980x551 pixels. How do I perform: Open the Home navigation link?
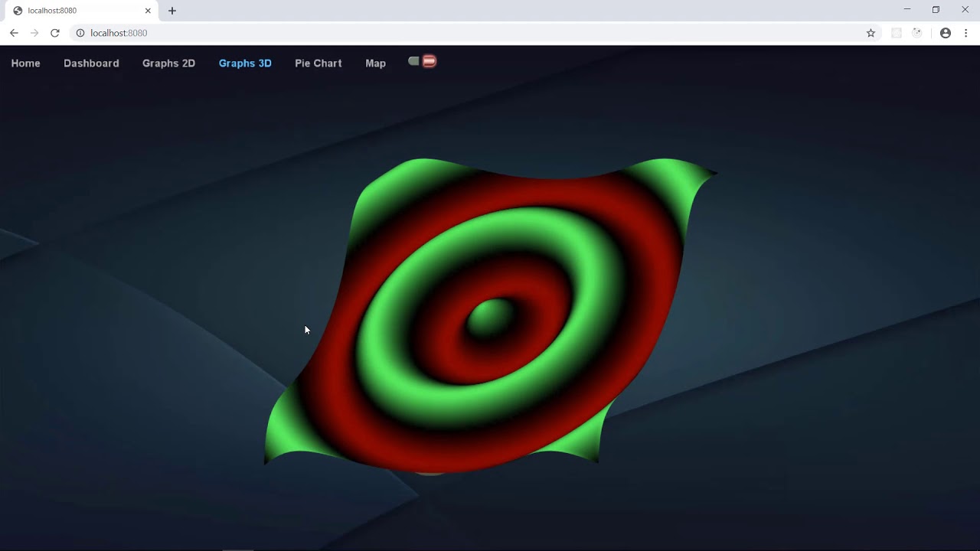tap(25, 64)
